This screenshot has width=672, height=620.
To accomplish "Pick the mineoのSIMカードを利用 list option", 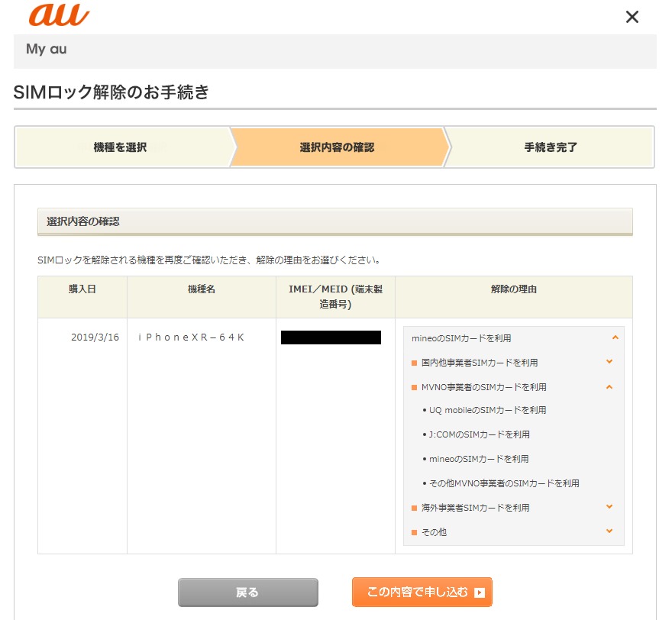I will [479, 459].
